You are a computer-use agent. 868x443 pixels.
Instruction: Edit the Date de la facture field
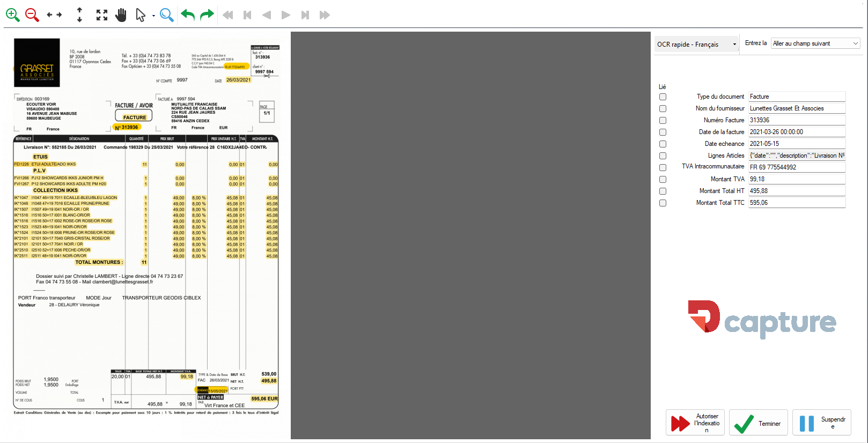(797, 132)
